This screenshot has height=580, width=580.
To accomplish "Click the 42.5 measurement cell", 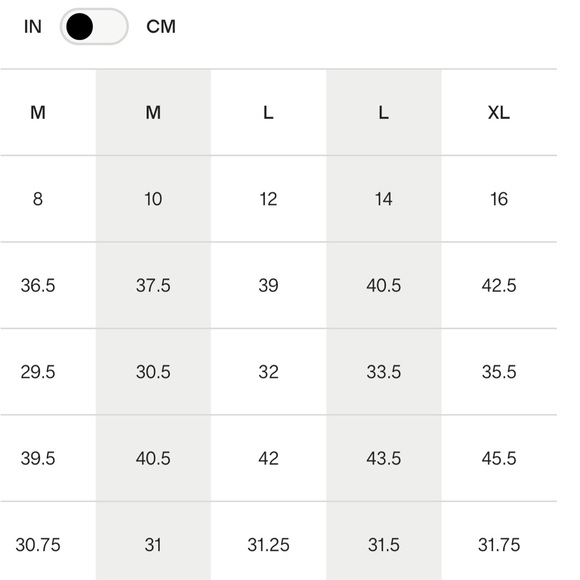I will pyautogui.click(x=499, y=286).
